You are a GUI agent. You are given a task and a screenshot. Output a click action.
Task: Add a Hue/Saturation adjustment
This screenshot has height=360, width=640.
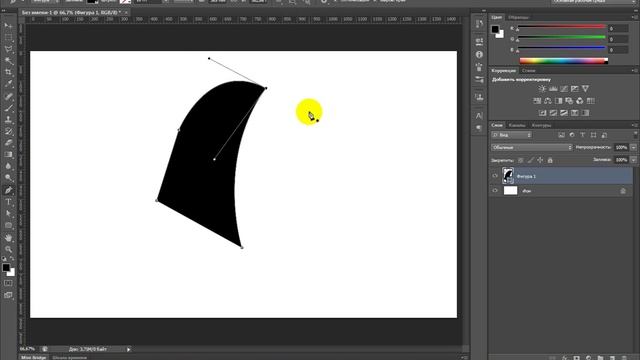[x=537, y=101]
